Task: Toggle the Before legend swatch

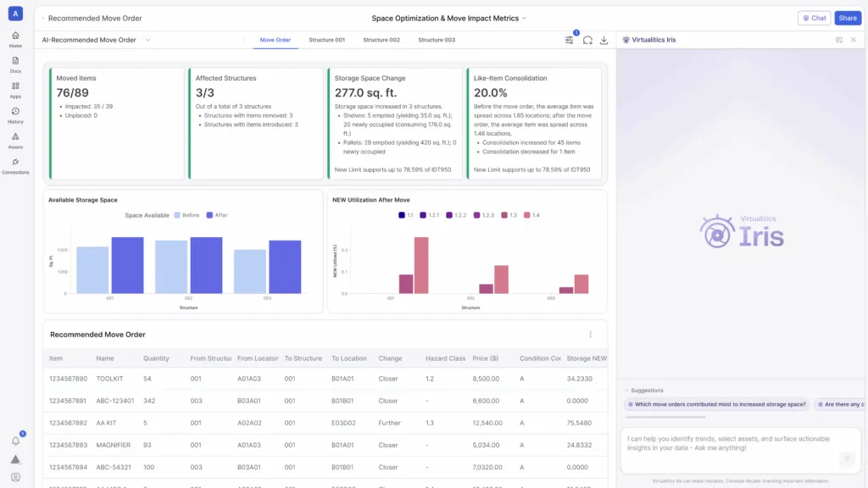Action: coord(177,215)
